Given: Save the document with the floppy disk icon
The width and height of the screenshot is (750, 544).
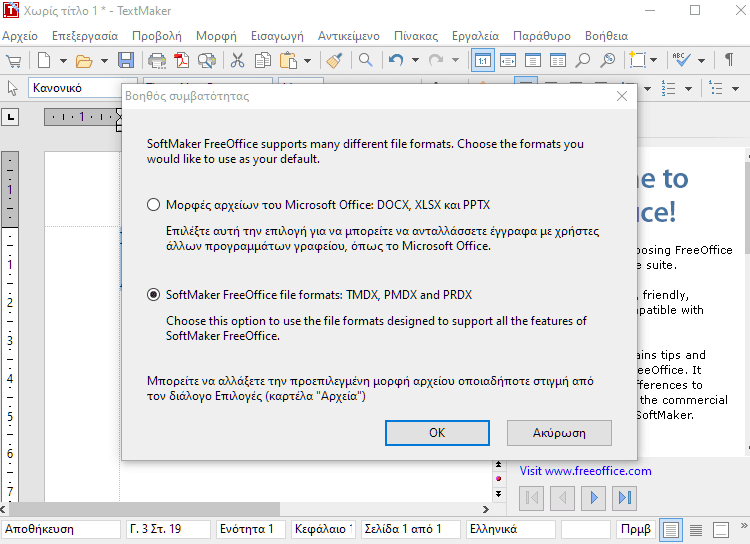Looking at the screenshot, I should 126,61.
